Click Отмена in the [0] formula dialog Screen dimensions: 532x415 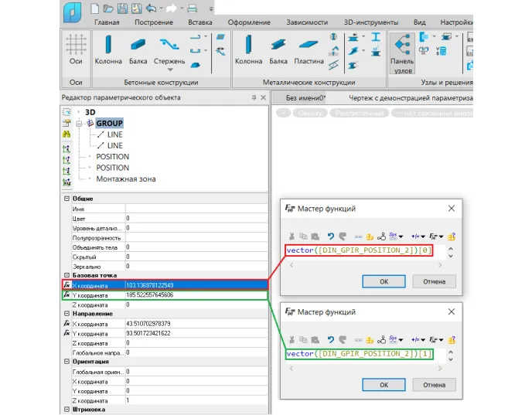click(x=435, y=281)
